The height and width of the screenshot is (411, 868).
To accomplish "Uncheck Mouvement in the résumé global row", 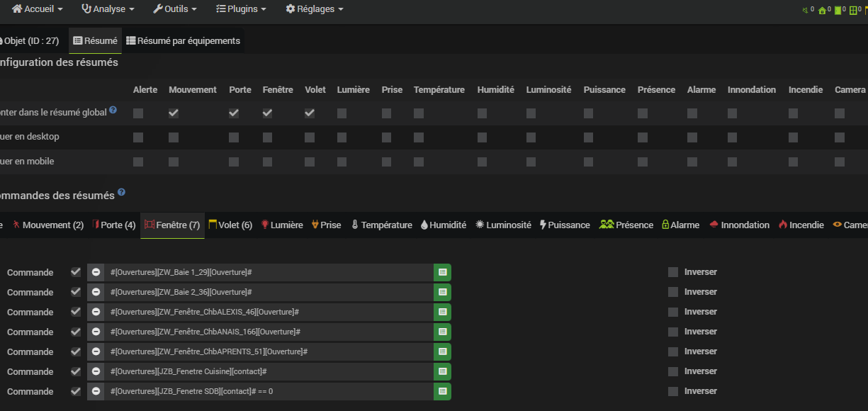I will (174, 113).
